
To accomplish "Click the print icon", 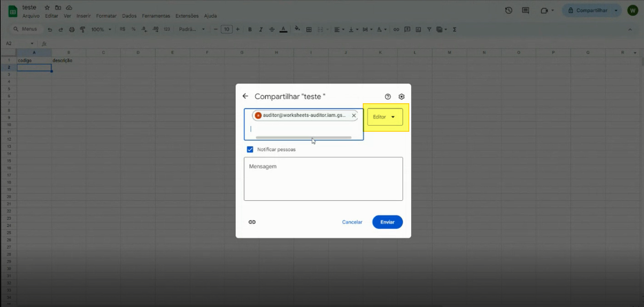I will 72,29.
